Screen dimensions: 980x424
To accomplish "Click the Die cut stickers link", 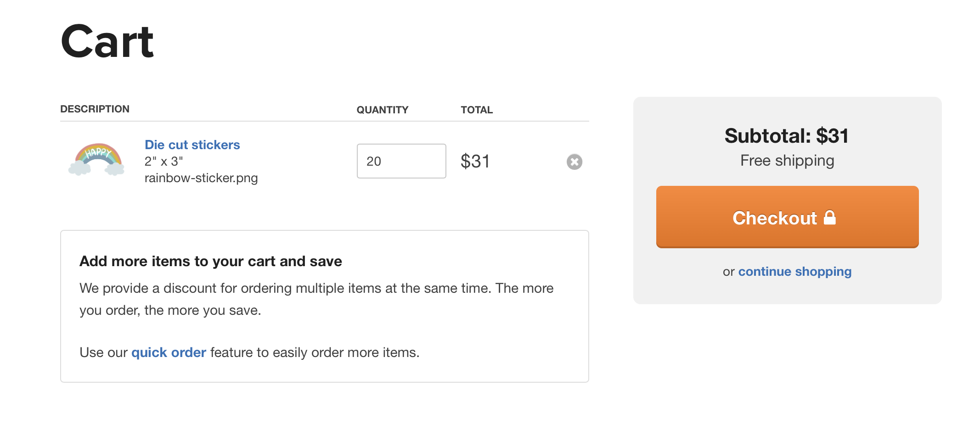I will click(192, 145).
